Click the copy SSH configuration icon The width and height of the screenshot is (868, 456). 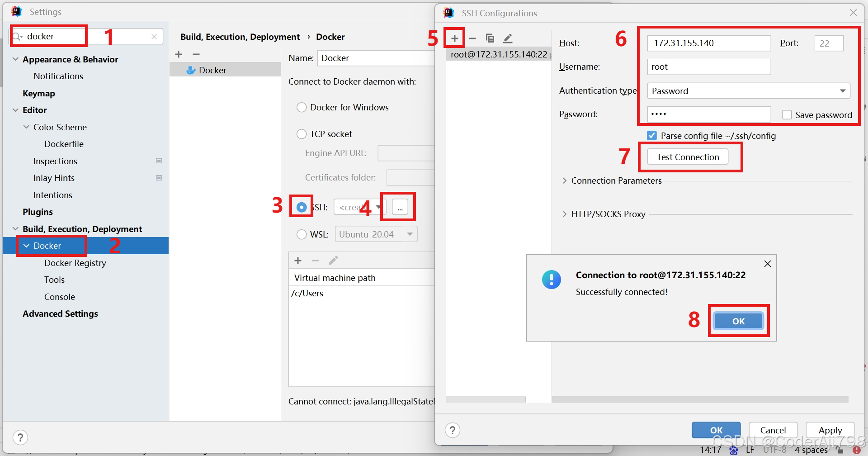coord(490,38)
